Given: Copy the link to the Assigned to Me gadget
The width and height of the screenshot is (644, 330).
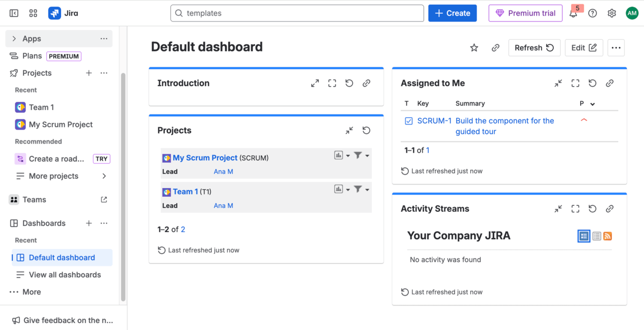Looking at the screenshot, I should pos(610,83).
